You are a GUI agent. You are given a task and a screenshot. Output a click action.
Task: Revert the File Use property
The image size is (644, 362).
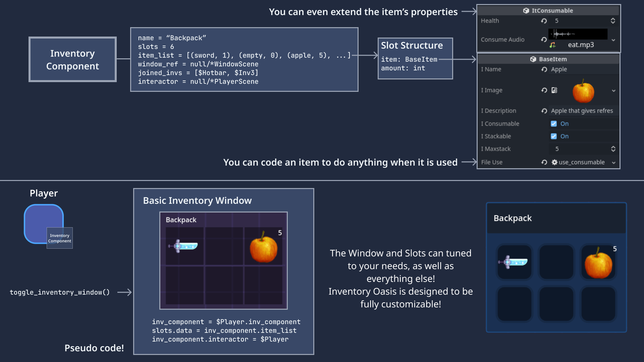[x=544, y=162]
